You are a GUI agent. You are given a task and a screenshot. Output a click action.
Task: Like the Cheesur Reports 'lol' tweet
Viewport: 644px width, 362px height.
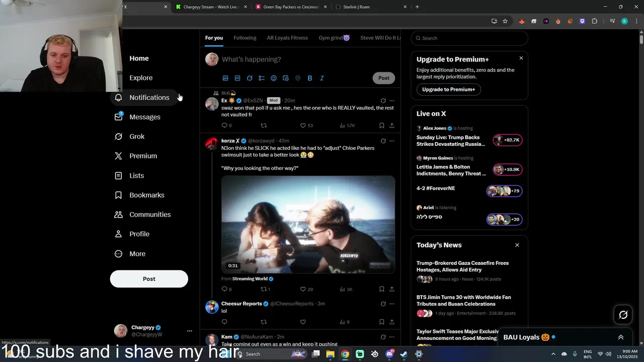[303, 322]
